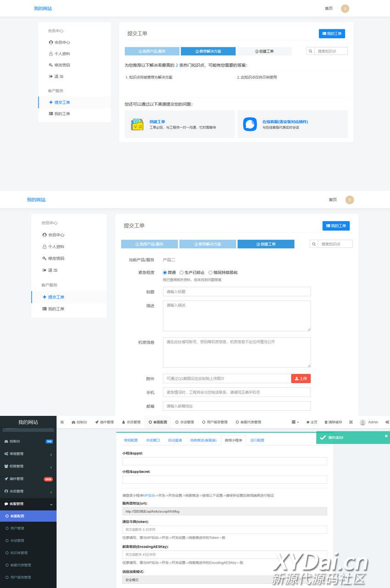Select the 生产已停止 radio option

point(182,273)
